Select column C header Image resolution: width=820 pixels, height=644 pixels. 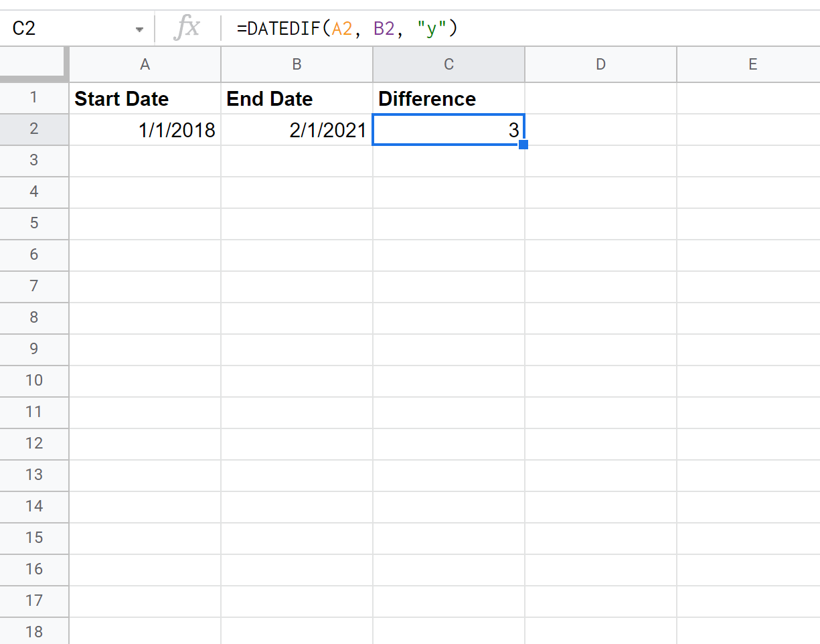(x=448, y=64)
